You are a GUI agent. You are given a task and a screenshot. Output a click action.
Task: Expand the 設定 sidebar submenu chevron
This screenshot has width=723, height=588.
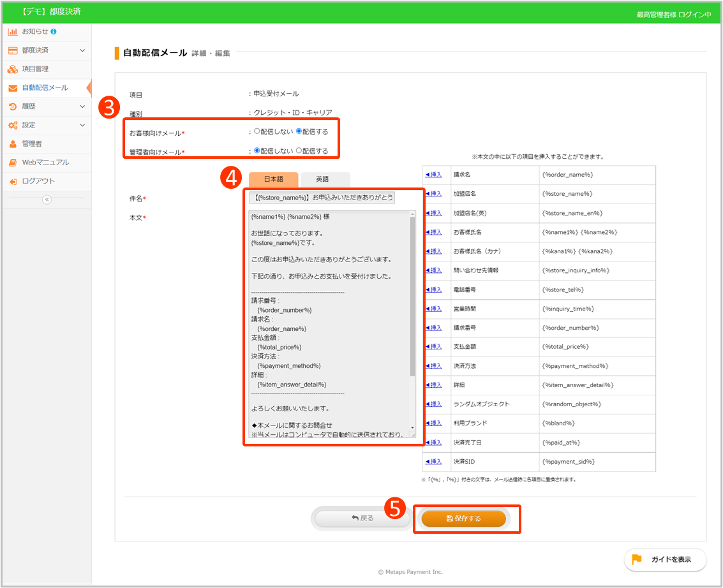[x=82, y=125]
